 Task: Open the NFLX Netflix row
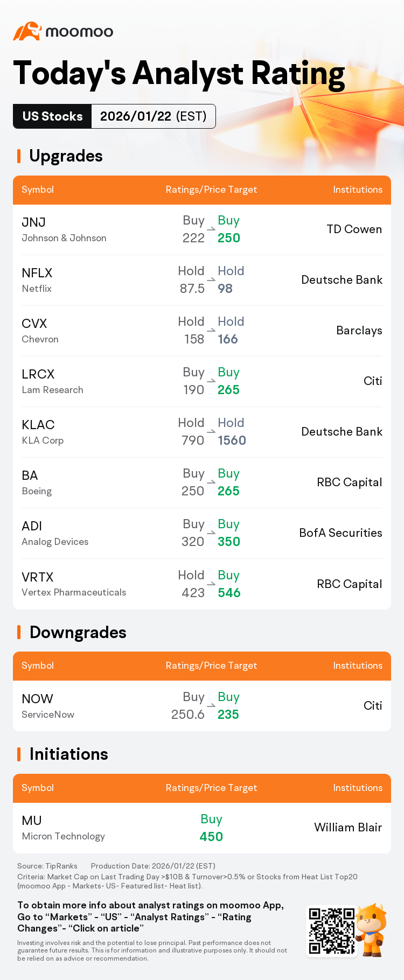coord(202,280)
